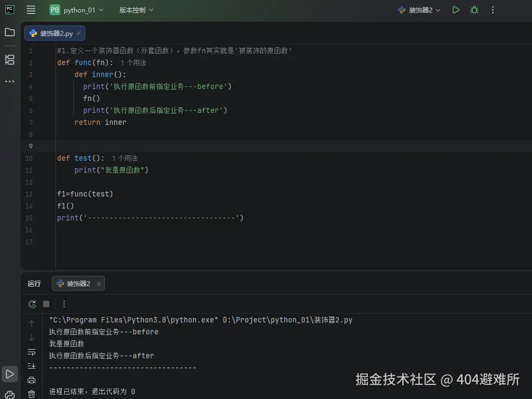
Task: Show more tool windows ellipsis
Action: click(10, 81)
